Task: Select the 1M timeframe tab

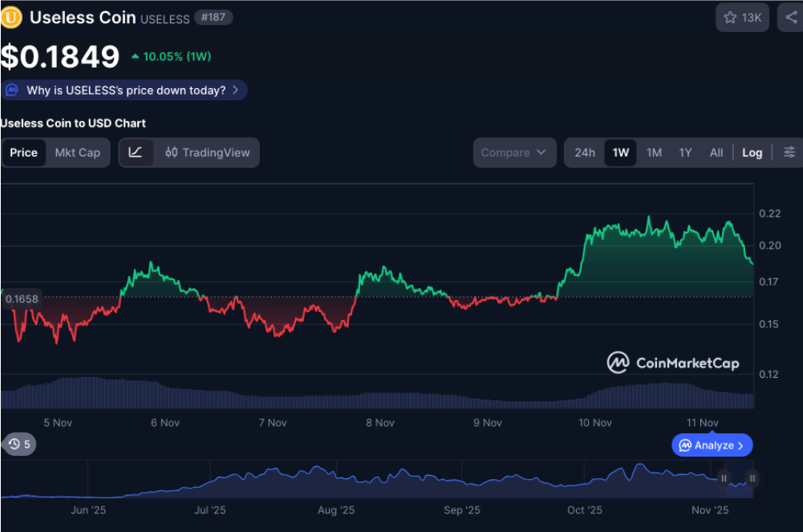Action: pos(654,152)
